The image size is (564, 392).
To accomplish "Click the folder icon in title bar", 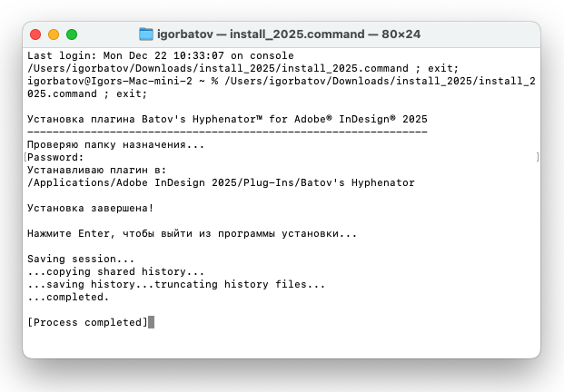I will [146, 34].
